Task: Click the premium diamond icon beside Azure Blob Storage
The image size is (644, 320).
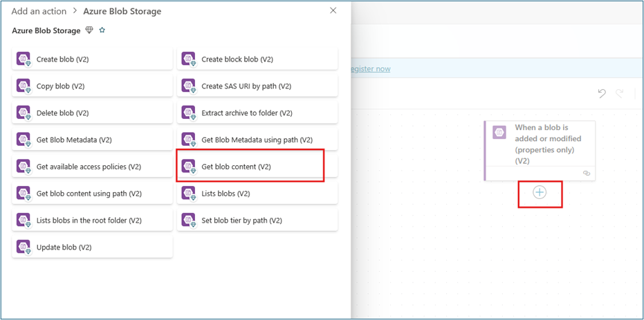Action: pyautogui.click(x=89, y=30)
